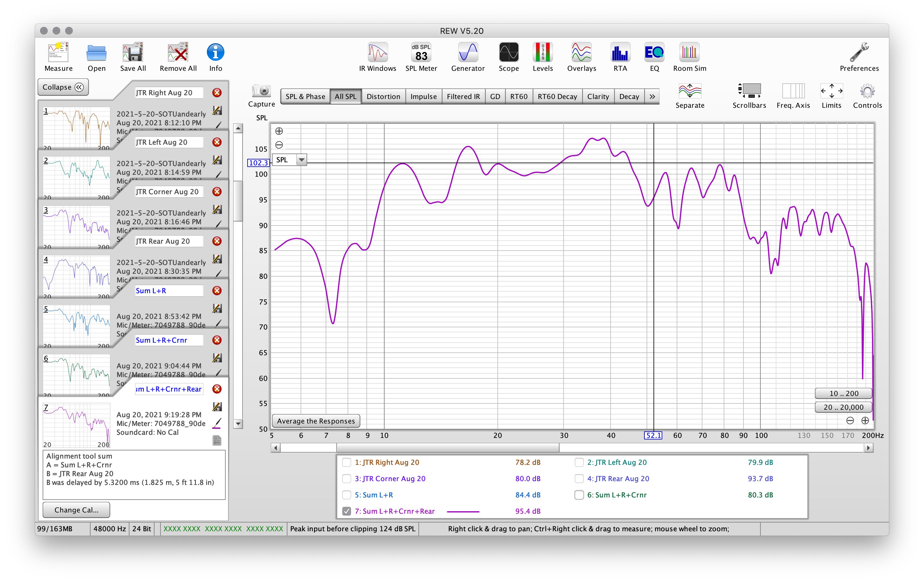Click Change Cal... button
This screenshot has width=924, height=582.
[76, 510]
